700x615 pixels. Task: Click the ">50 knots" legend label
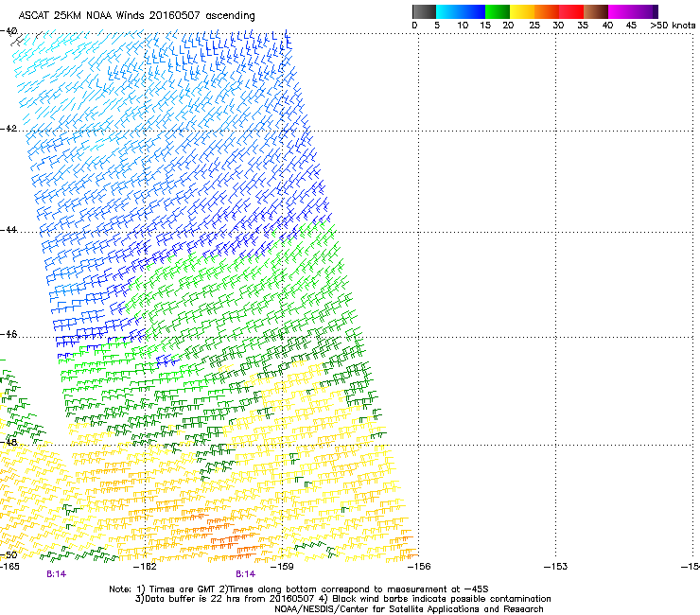click(x=673, y=26)
